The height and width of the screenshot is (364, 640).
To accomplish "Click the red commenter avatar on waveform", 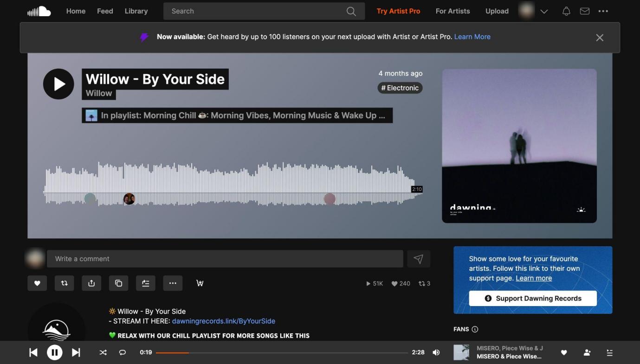I will pos(330,199).
